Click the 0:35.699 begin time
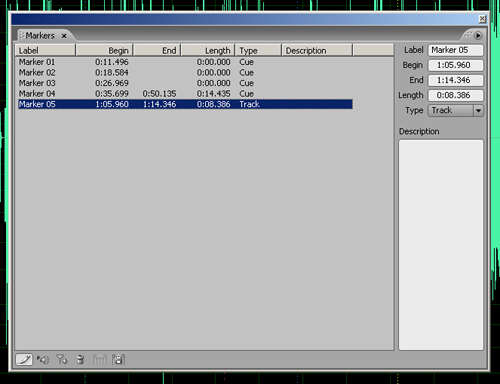Viewport: 500px width, 384px height. click(x=112, y=93)
